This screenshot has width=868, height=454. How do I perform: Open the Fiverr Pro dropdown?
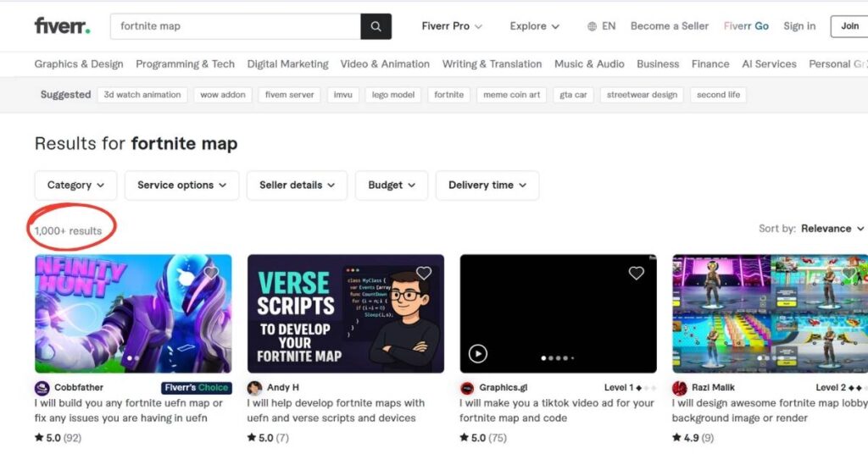[x=452, y=26]
